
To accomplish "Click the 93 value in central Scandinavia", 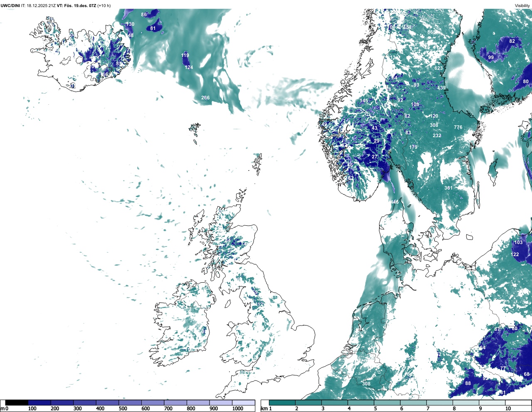I will click(416, 85).
